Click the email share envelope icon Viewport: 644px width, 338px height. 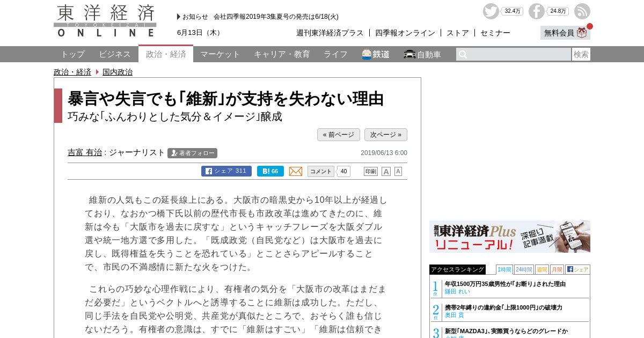pyautogui.click(x=296, y=171)
